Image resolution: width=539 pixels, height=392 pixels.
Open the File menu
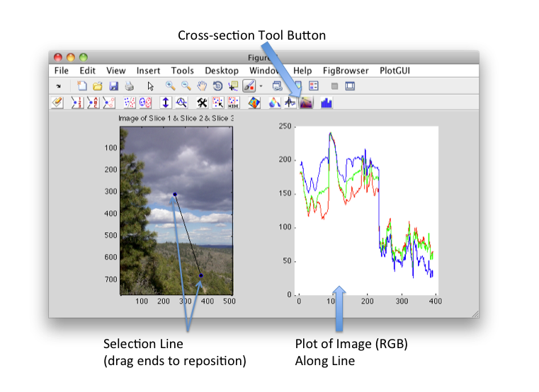(x=62, y=71)
